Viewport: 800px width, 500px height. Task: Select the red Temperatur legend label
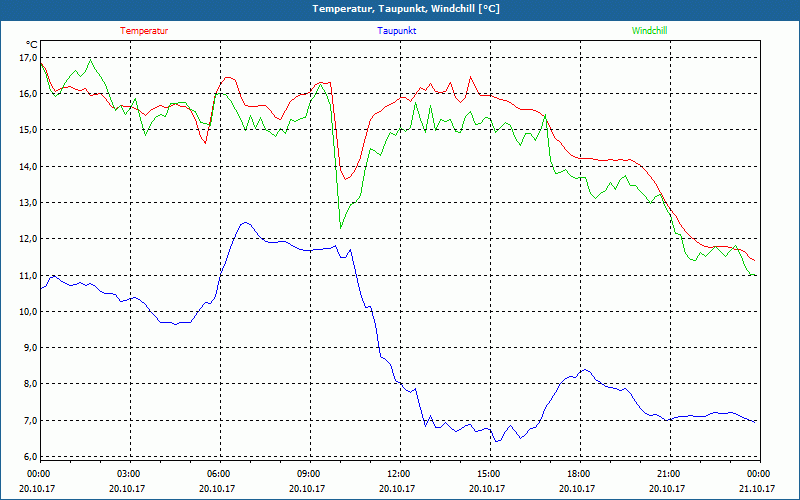144,31
